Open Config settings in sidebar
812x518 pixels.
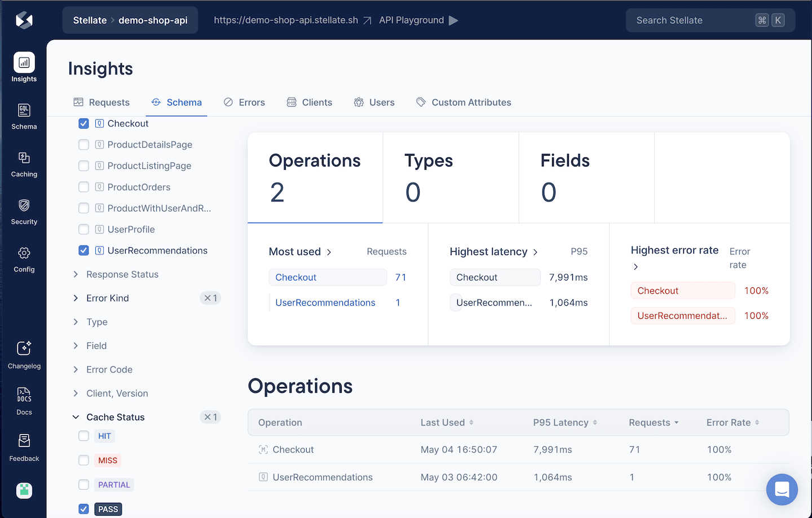24,260
